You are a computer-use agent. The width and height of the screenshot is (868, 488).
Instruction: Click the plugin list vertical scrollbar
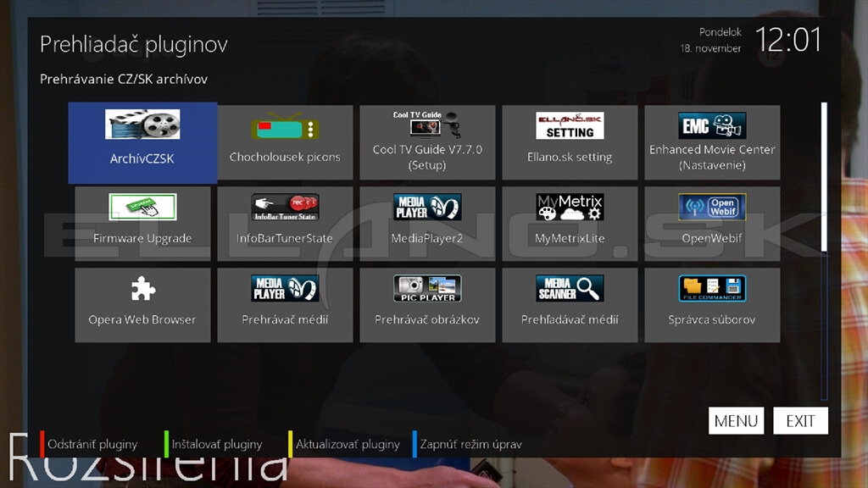tap(824, 251)
